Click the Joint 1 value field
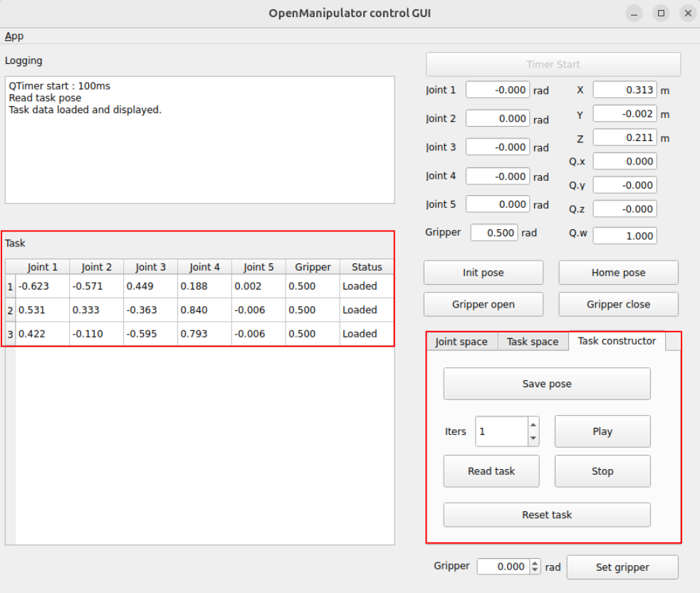This screenshot has width=700, height=593. tap(497, 90)
